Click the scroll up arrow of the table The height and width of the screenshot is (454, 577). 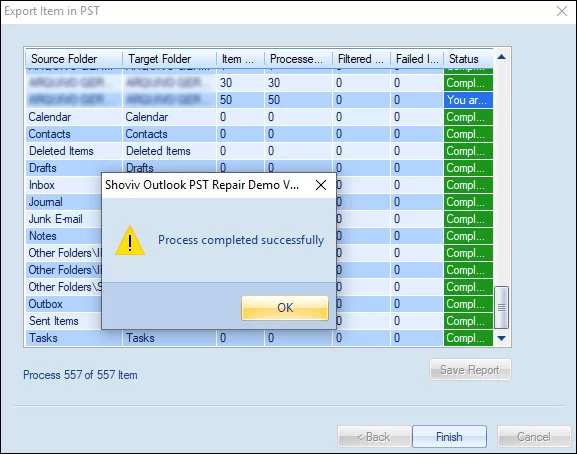point(501,57)
